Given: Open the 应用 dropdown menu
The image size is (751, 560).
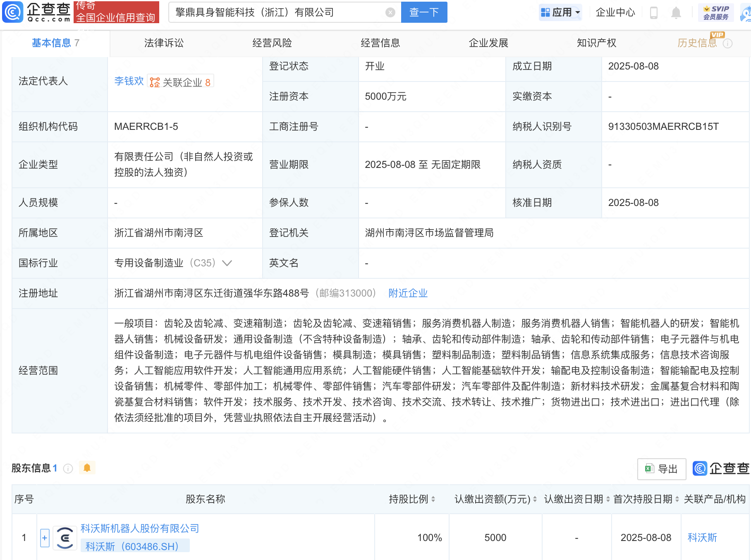Looking at the screenshot, I should pyautogui.click(x=560, y=12).
